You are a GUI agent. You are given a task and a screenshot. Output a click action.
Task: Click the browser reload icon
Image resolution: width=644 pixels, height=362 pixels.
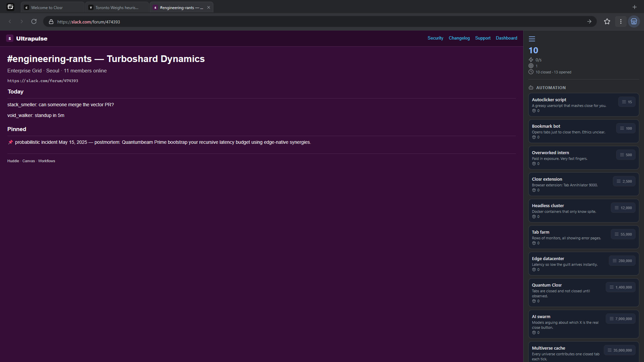coord(34,22)
